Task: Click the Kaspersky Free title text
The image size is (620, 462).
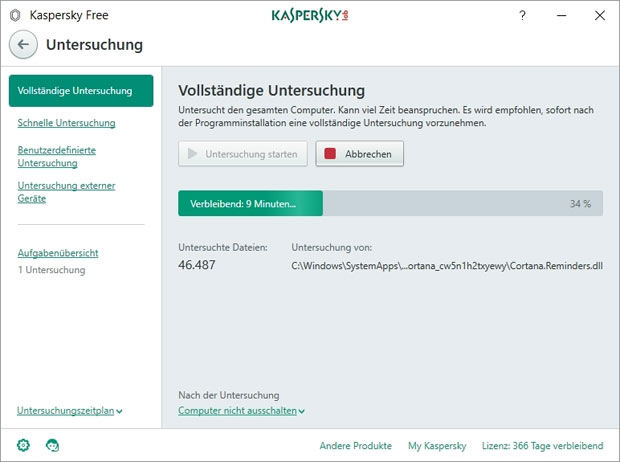Action: click(x=69, y=15)
